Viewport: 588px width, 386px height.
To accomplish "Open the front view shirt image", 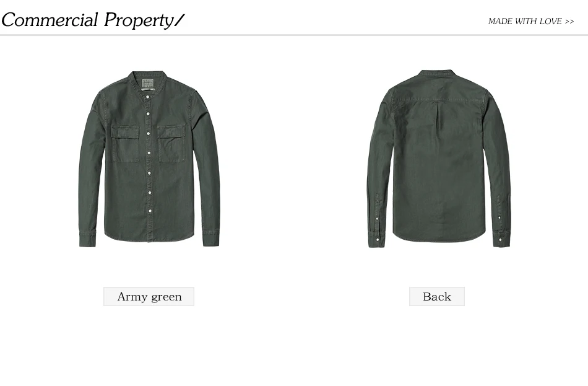I will click(149, 159).
